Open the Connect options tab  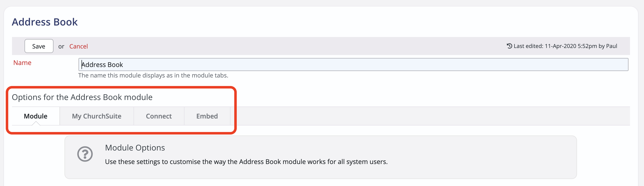click(158, 116)
